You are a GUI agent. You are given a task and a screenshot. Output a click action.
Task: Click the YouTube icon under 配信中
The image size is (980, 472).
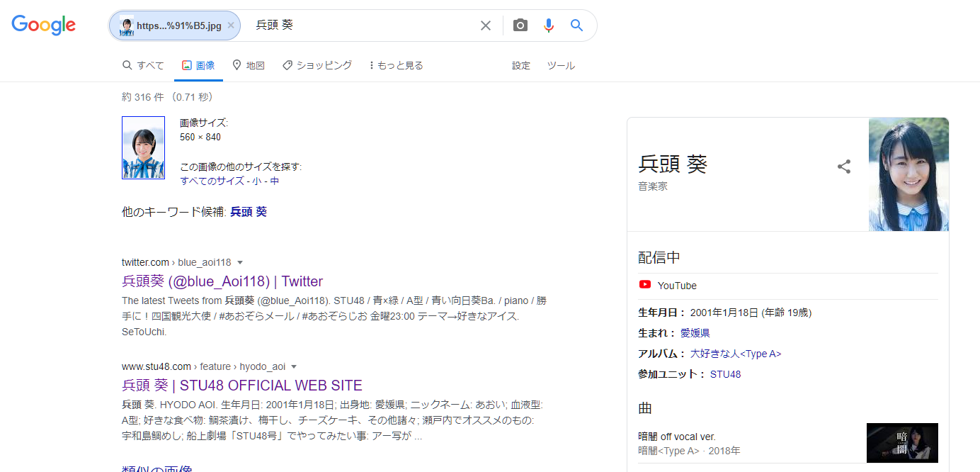click(x=644, y=285)
